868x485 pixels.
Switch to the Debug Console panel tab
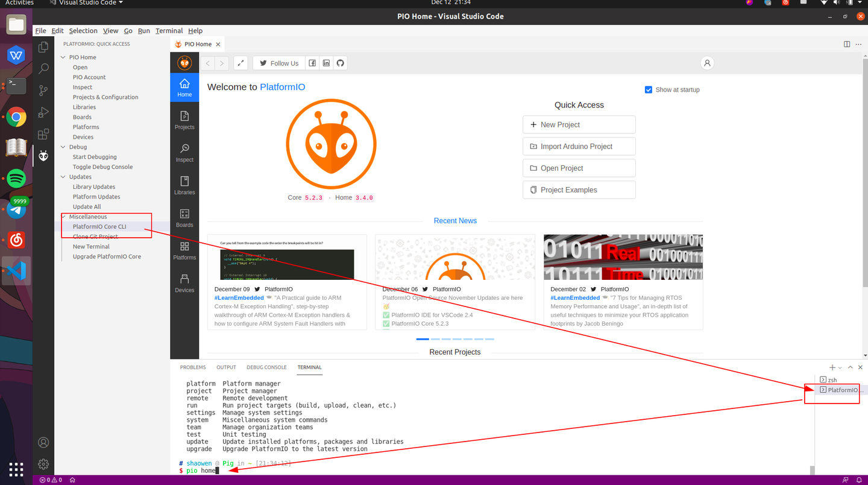click(266, 367)
